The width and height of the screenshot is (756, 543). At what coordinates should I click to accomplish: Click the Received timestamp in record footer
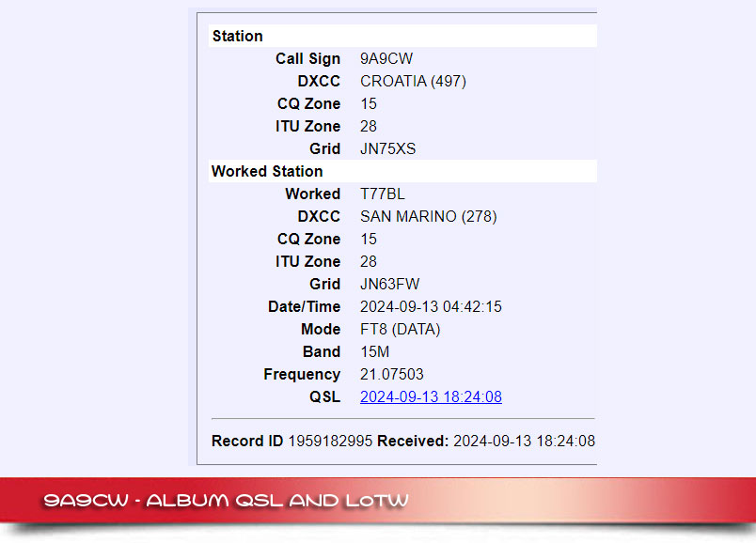pos(524,442)
